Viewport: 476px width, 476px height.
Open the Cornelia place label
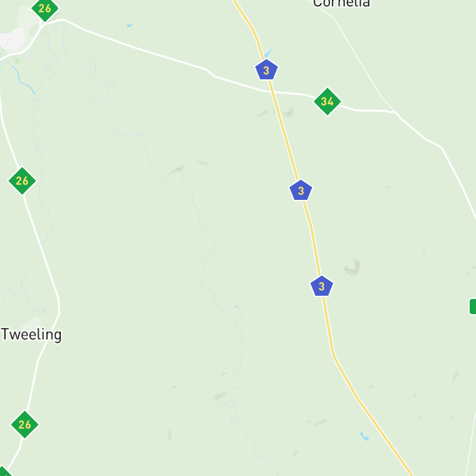click(x=341, y=4)
